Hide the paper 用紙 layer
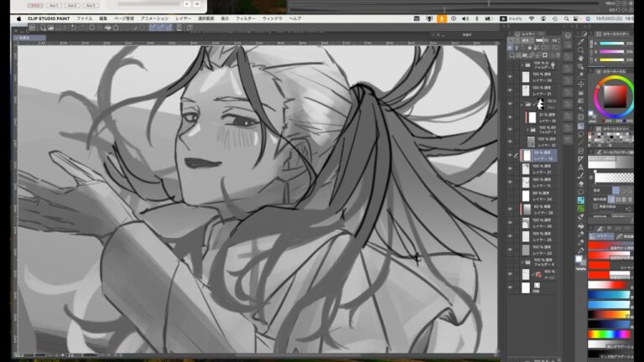The height and width of the screenshot is (362, 644). pos(510,287)
